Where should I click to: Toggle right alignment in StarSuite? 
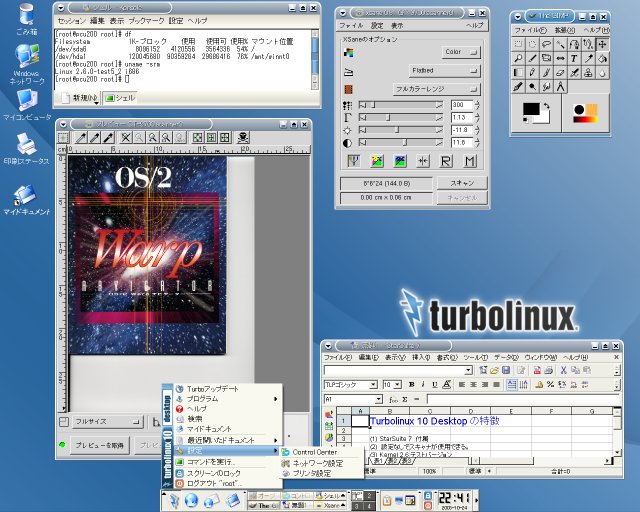(484, 385)
